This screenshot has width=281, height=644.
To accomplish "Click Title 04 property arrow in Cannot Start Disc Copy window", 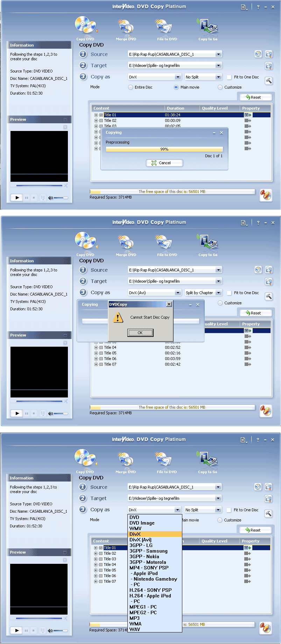I will (248, 347).
